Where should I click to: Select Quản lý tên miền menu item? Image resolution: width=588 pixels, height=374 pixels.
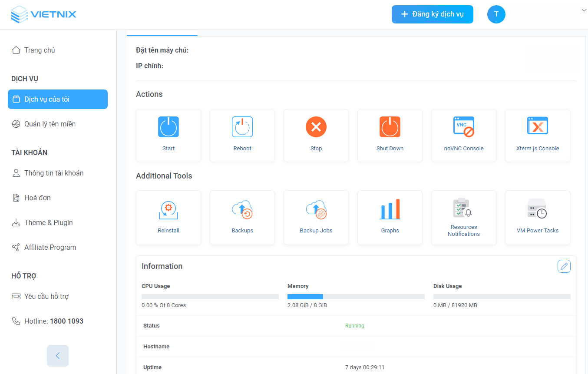(50, 124)
